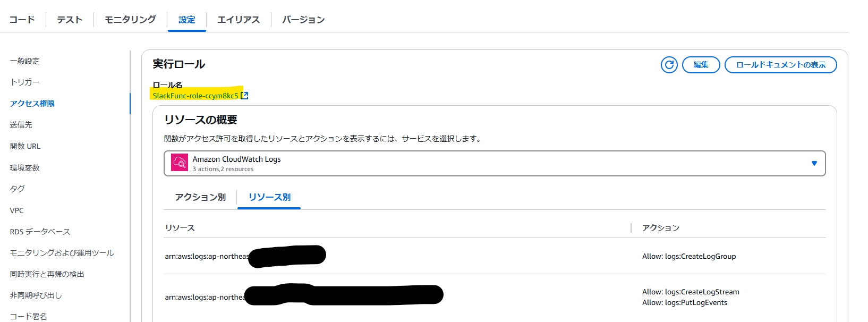Screen dimensions: 868x322
Task: Switch to the リソース別 tab
Action: pos(269,197)
